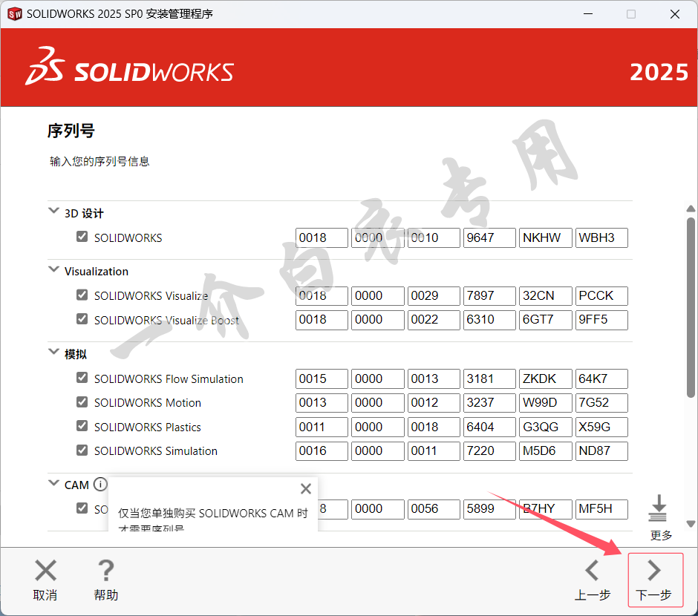Screen dimensions: 698x616
Task: Click Motion serial field 3237
Action: (x=489, y=403)
